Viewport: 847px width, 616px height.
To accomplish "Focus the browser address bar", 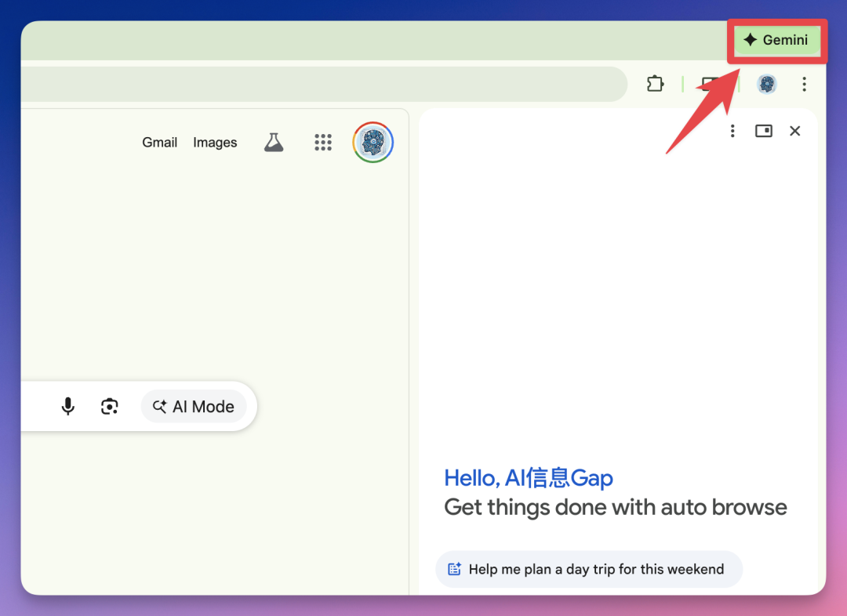I will [324, 84].
